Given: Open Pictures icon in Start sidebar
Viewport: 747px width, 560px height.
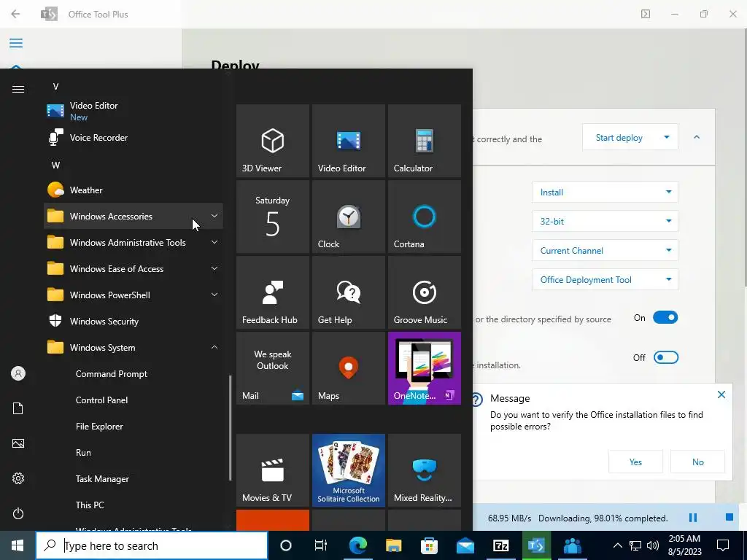Looking at the screenshot, I should point(18,443).
